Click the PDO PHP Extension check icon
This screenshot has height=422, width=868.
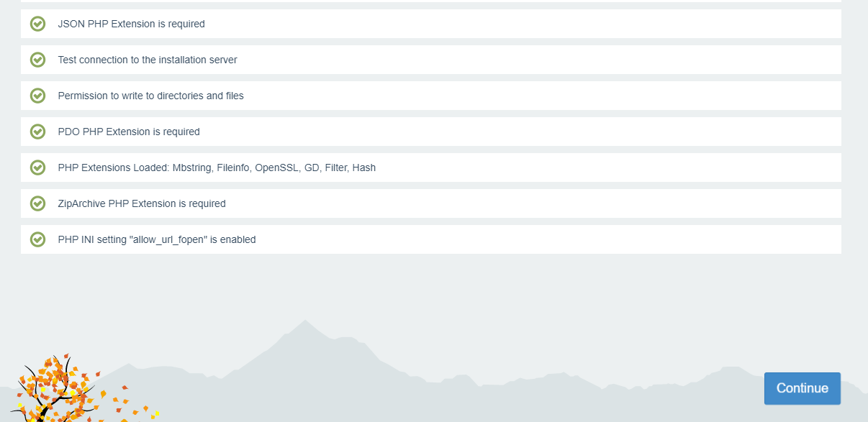38,132
